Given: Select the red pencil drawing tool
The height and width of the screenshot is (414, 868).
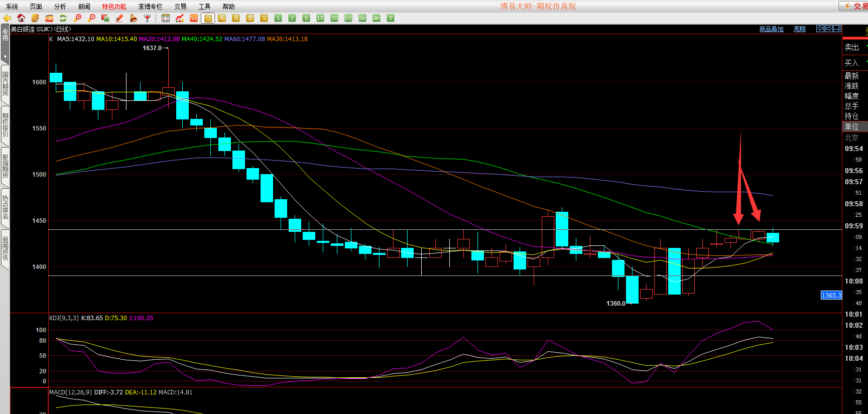Looking at the screenshot, I should (119, 18).
